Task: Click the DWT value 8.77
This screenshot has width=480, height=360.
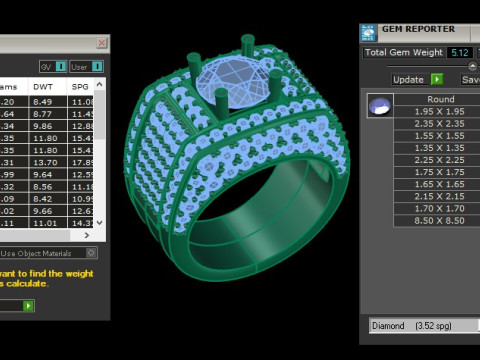Action: [48, 114]
